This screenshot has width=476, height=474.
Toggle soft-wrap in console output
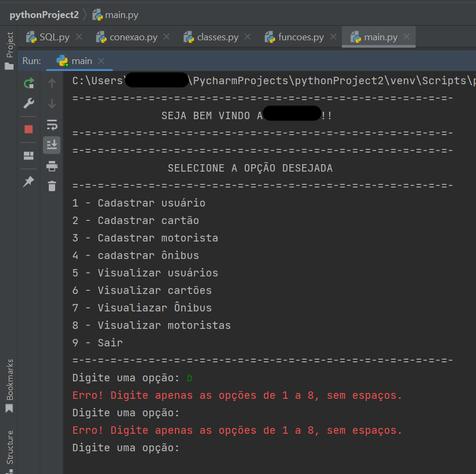pos(52,124)
